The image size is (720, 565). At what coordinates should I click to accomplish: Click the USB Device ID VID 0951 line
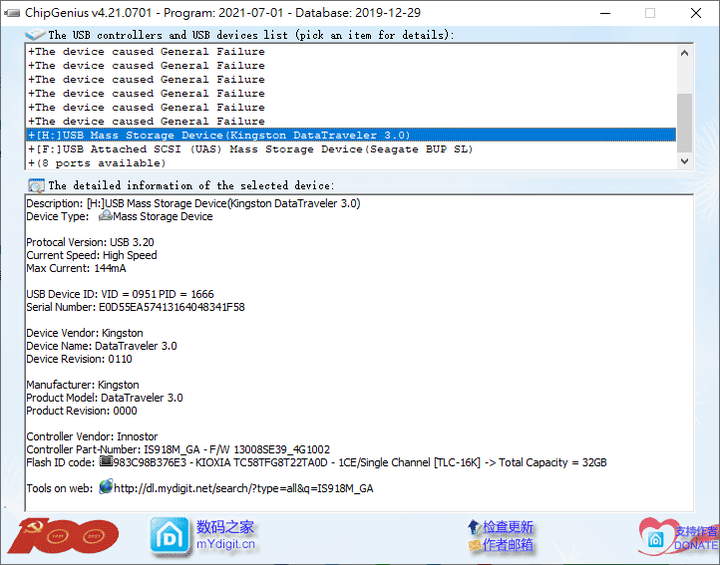tap(120, 294)
